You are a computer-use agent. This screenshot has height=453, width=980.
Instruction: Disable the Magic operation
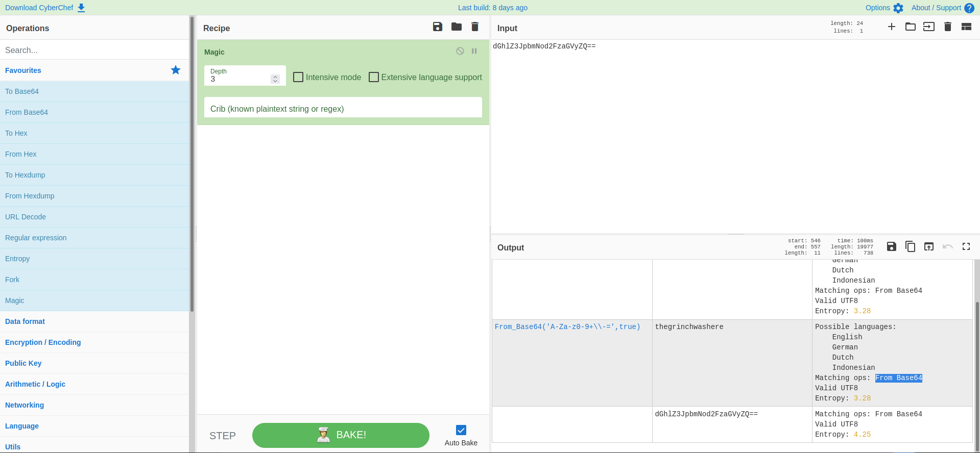point(460,51)
